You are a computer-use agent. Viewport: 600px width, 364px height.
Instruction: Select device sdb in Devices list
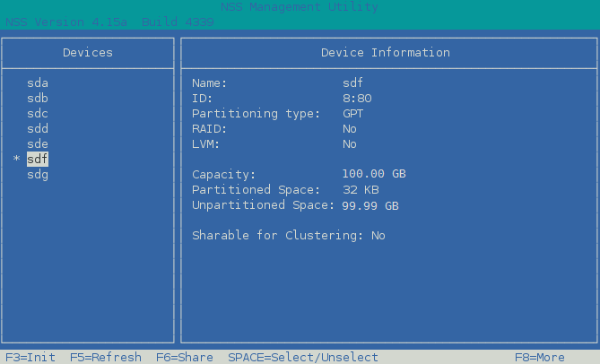[38, 99]
